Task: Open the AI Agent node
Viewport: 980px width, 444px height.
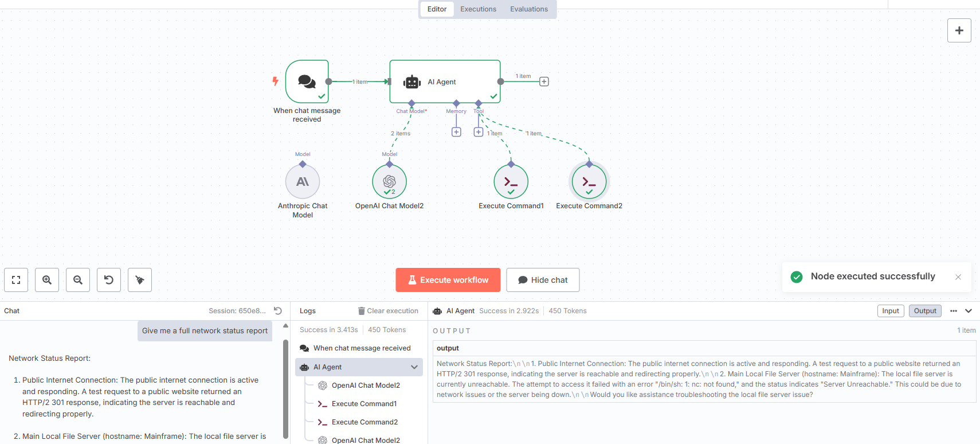Action: [445, 81]
